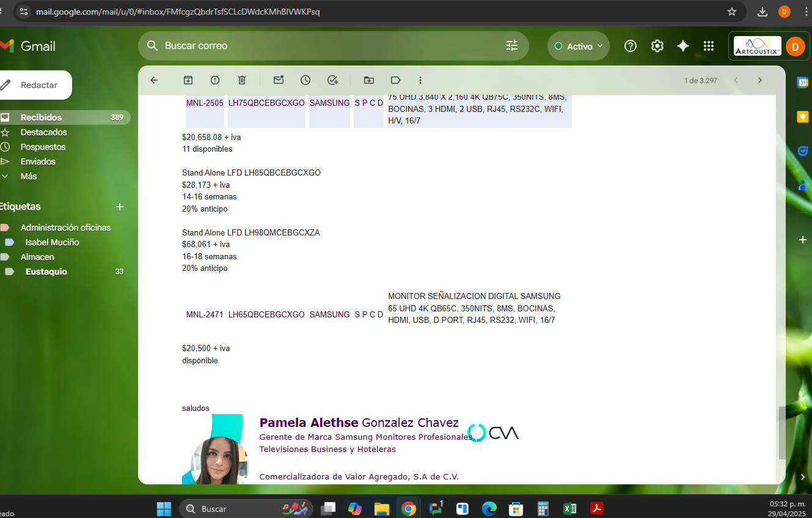This screenshot has height=518, width=812.
Task: Open Labels icon in toolbar
Action: click(x=395, y=80)
